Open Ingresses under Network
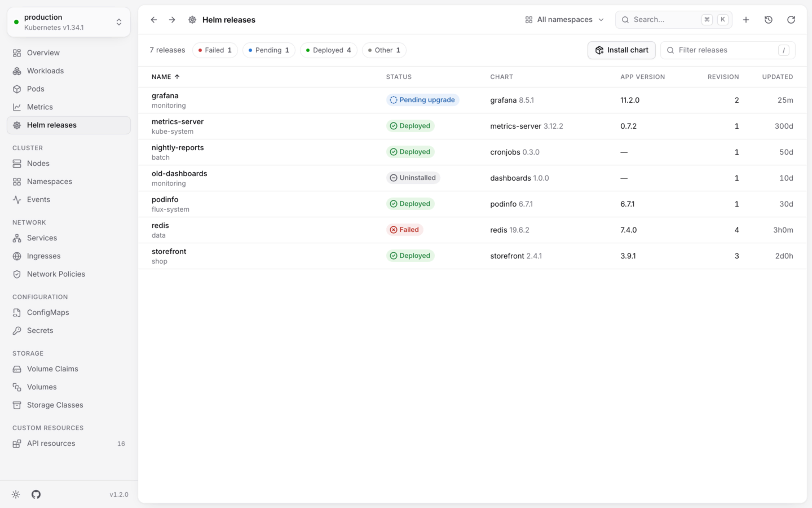Viewport: 812px width, 508px height. click(x=69, y=256)
